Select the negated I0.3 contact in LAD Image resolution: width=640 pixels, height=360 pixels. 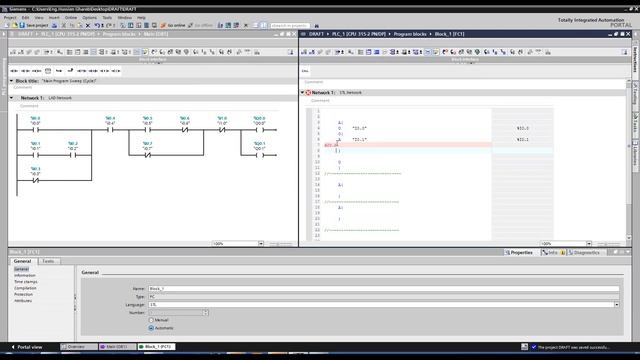pos(36,180)
